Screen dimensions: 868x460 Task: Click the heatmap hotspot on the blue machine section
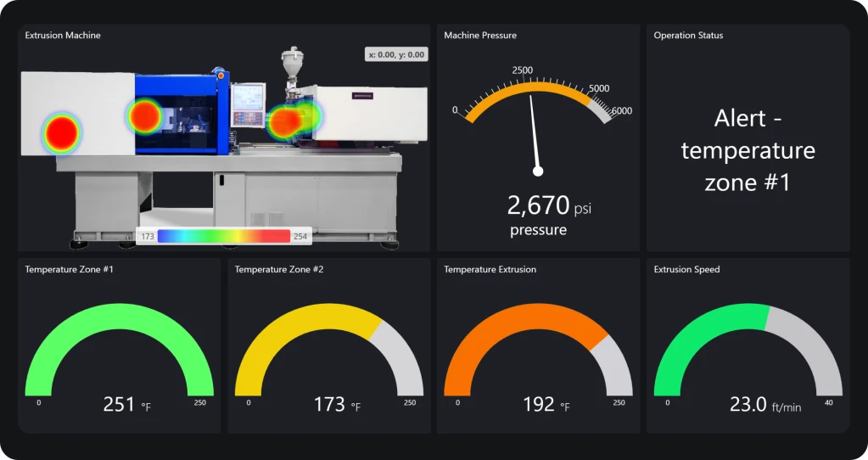point(144,115)
